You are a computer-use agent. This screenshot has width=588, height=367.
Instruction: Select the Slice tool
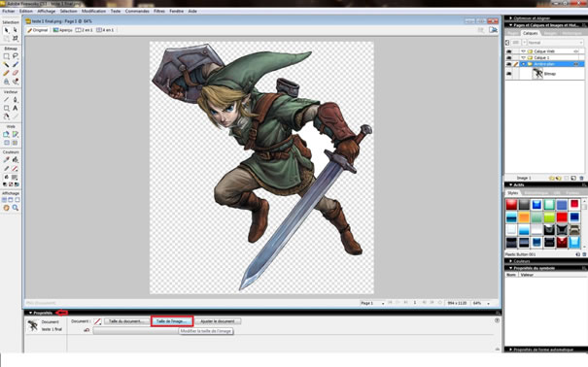click(15, 134)
